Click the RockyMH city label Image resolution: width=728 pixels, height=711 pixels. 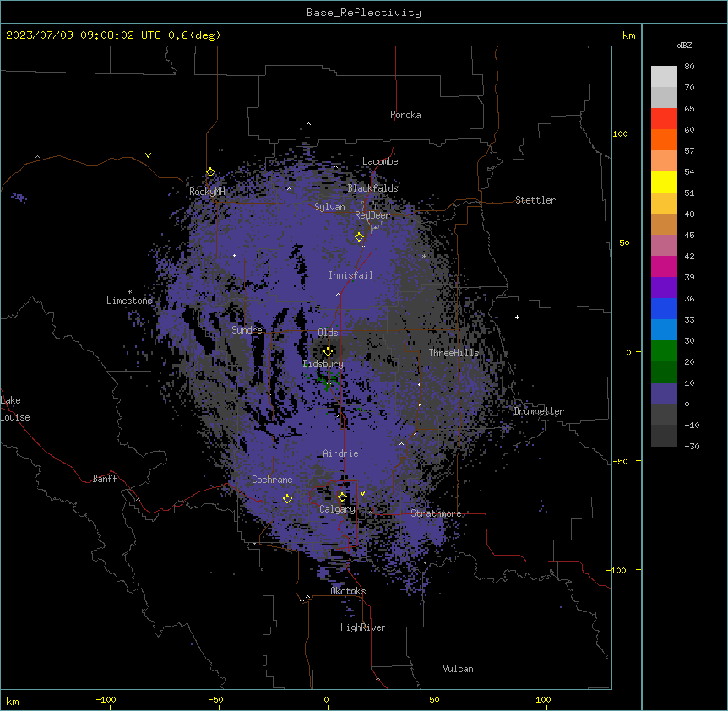pos(207,192)
